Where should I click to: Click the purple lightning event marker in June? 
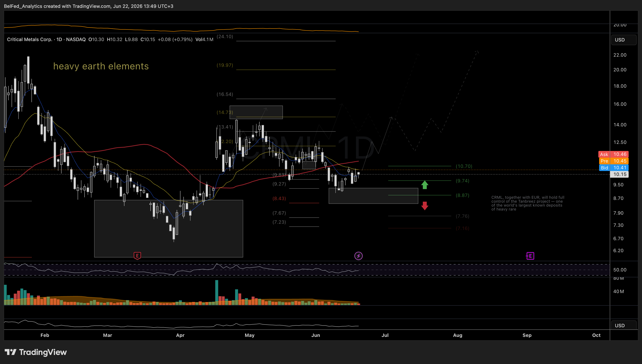click(359, 256)
